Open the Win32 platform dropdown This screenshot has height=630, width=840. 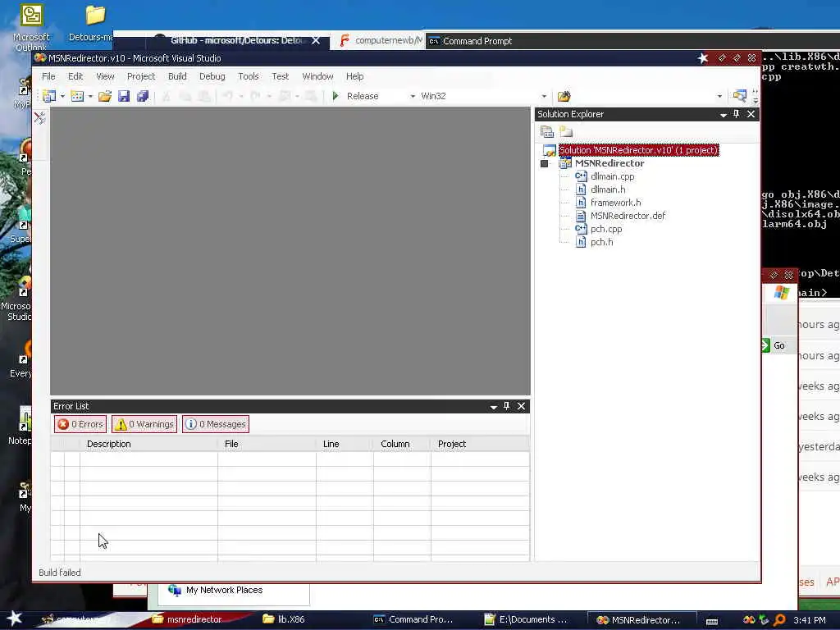pyautogui.click(x=544, y=97)
